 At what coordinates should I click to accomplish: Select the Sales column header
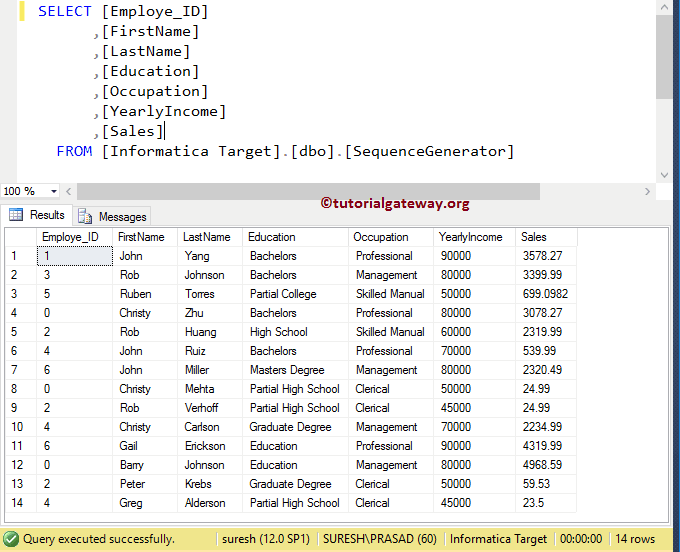(534, 237)
